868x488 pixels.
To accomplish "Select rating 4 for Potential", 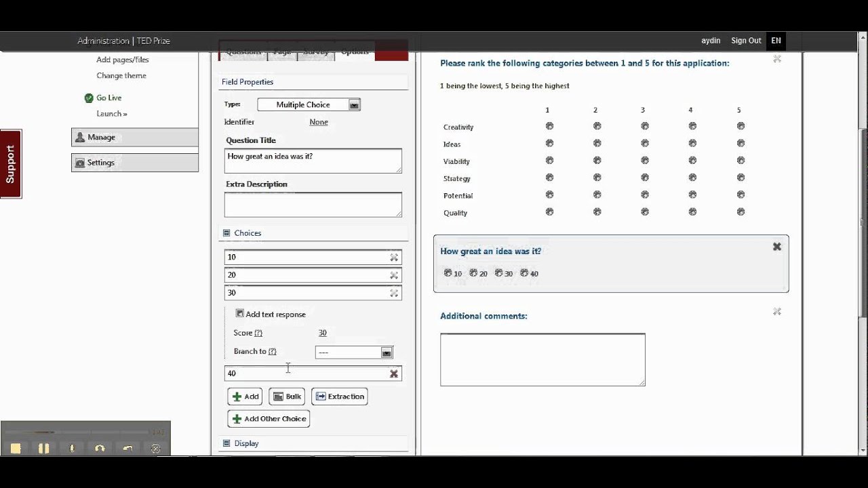I will [692, 195].
